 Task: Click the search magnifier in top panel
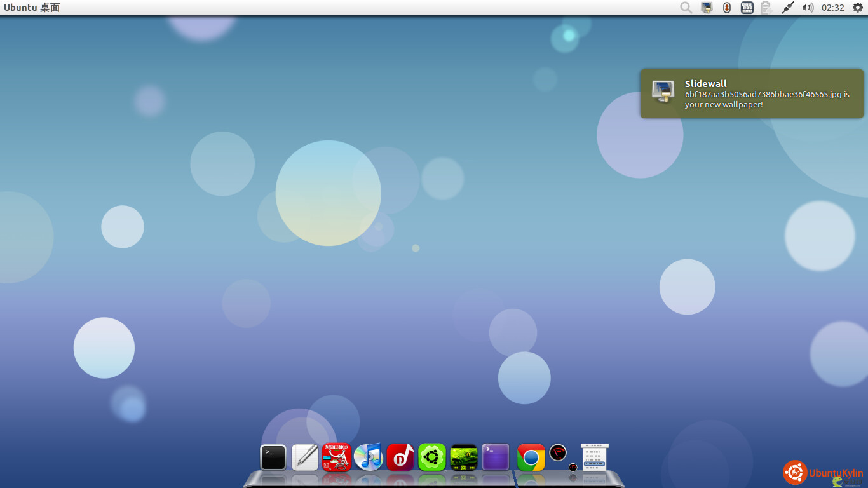tap(686, 8)
